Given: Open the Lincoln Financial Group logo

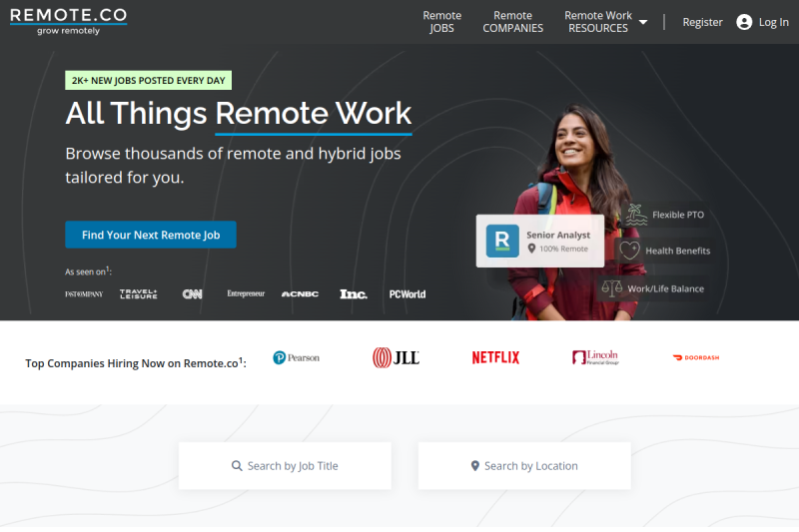Looking at the screenshot, I should pos(595,357).
